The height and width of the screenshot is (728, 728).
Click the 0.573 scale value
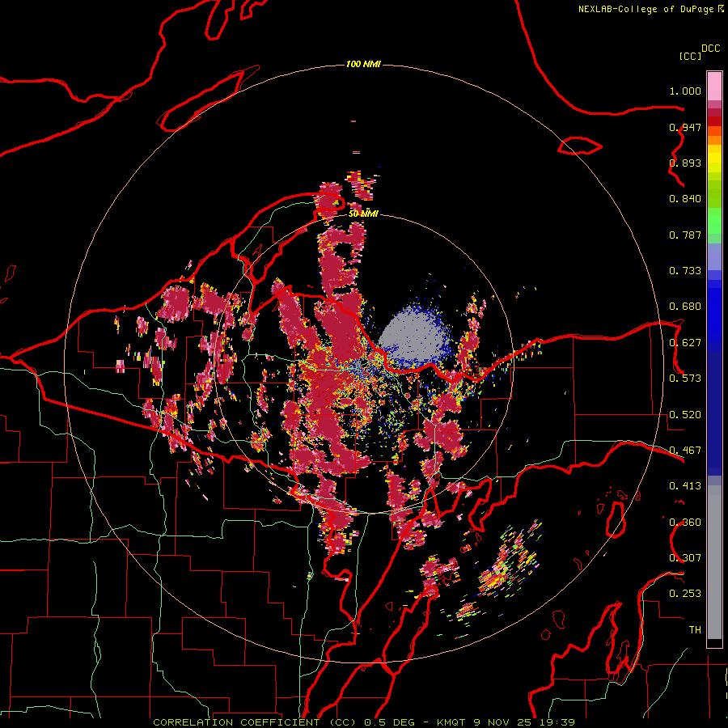685,379
